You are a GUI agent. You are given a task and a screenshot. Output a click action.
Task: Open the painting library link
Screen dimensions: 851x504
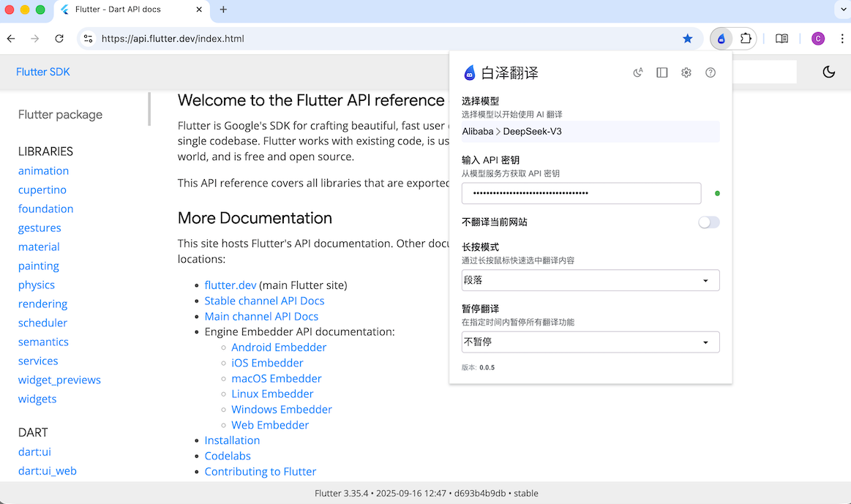point(39,266)
